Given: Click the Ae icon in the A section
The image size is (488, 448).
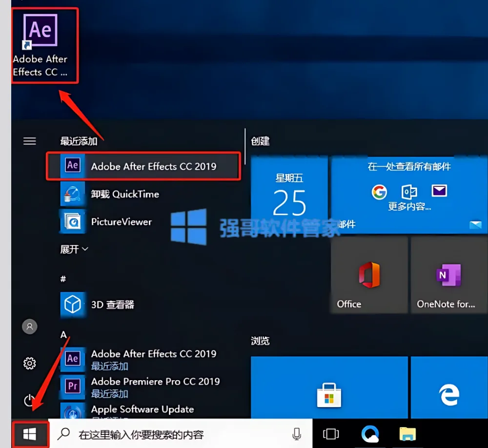Looking at the screenshot, I should tap(73, 359).
